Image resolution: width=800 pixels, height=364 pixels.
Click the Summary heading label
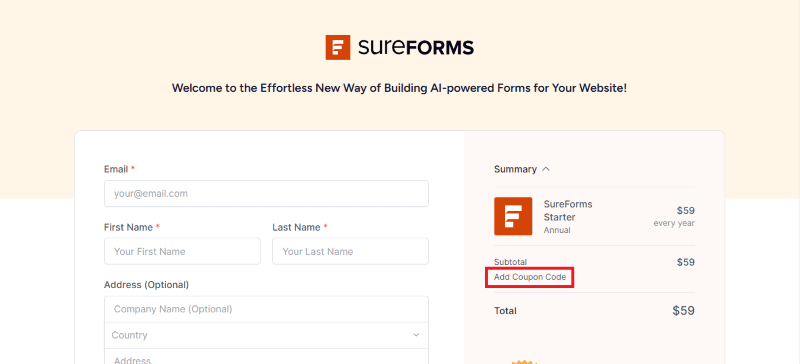[515, 169]
